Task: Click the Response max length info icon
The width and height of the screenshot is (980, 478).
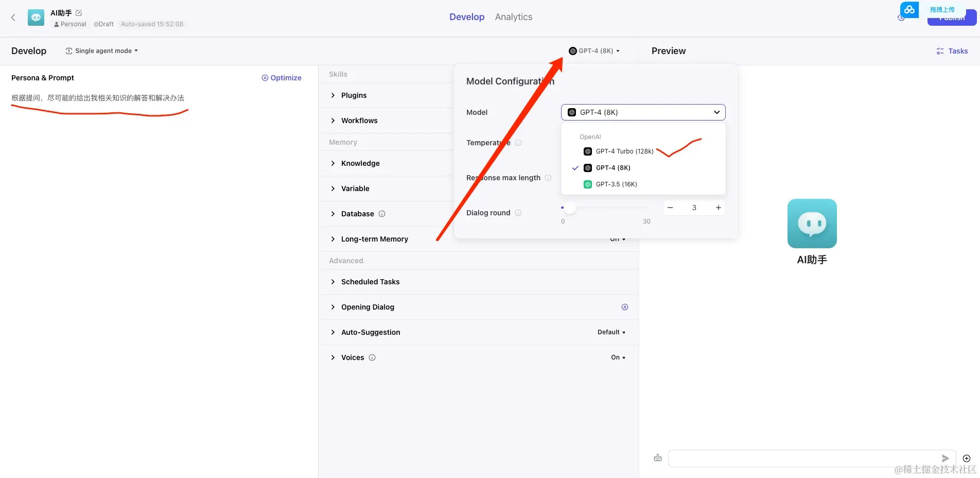Action: [548, 178]
